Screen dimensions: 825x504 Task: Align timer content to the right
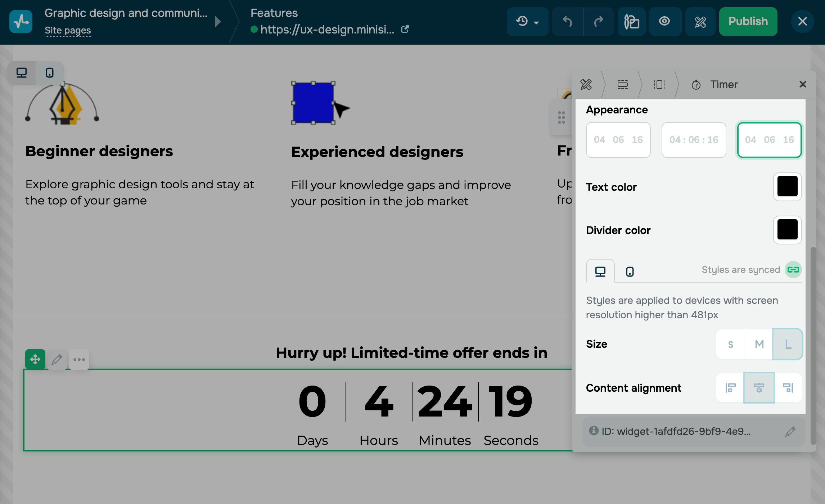788,388
